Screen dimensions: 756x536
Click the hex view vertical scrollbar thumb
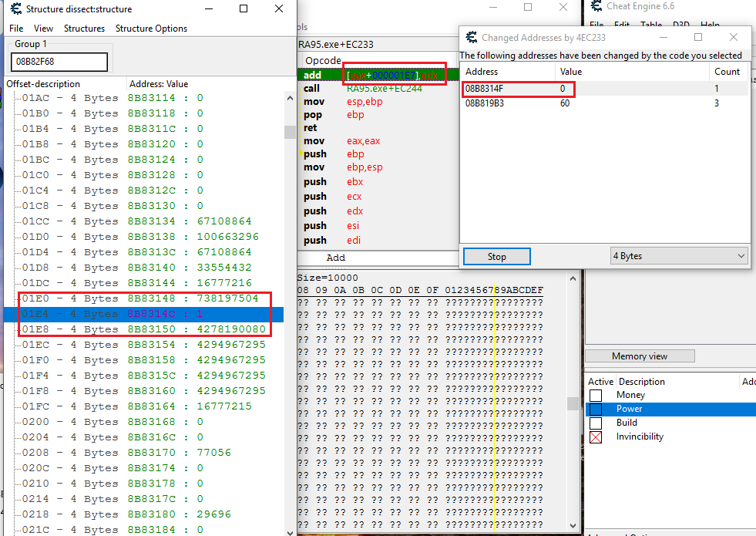(x=573, y=403)
